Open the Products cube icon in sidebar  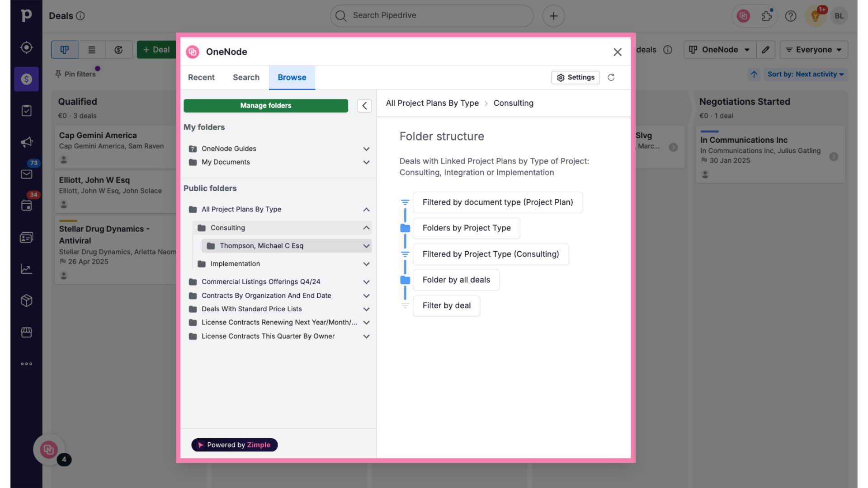click(26, 300)
